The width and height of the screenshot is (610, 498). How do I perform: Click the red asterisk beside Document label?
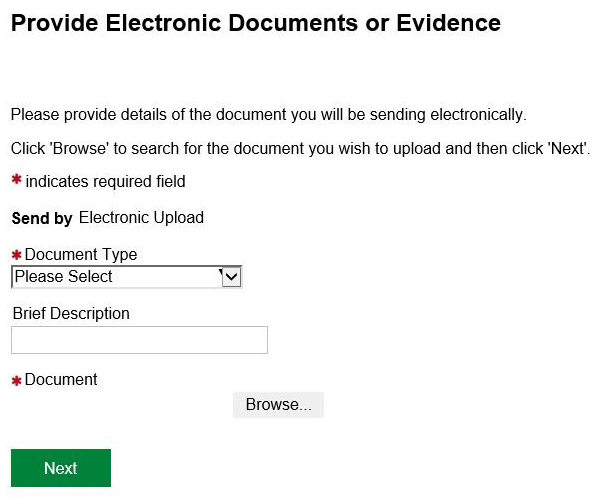point(16,381)
